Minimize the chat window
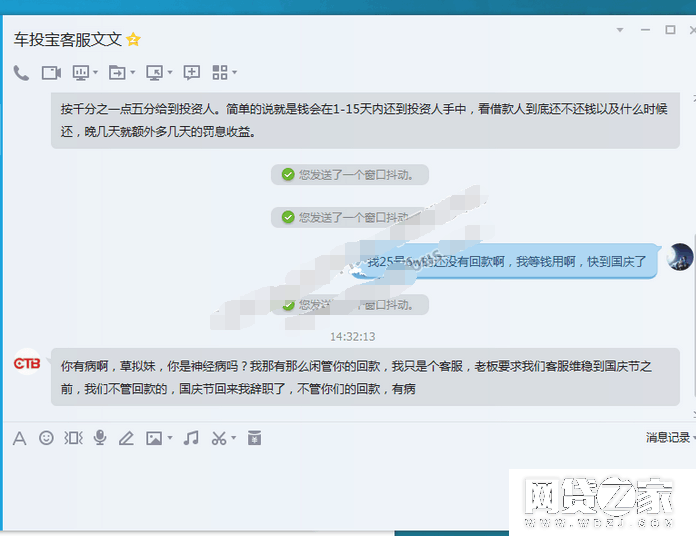Screen dimensions: 696x538 pyautogui.click(x=645, y=30)
